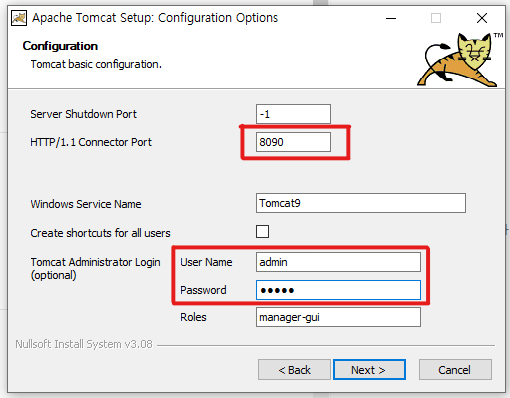The height and width of the screenshot is (398, 510).
Task: Click the Windows Service Name label
Action: coord(86,204)
